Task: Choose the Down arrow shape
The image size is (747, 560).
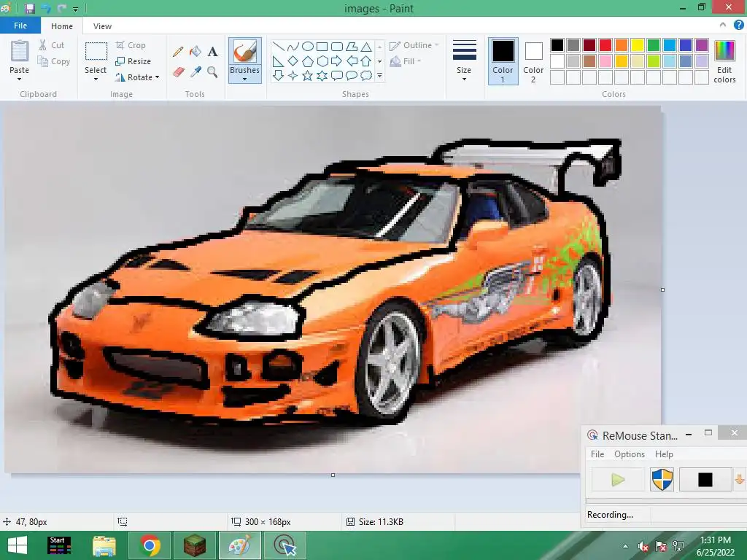Action: [278, 75]
